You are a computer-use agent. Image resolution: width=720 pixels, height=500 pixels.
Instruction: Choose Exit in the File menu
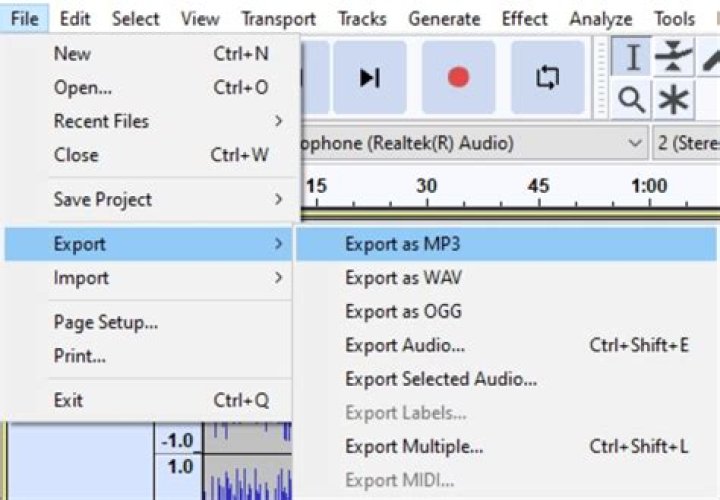pyautogui.click(x=148, y=400)
